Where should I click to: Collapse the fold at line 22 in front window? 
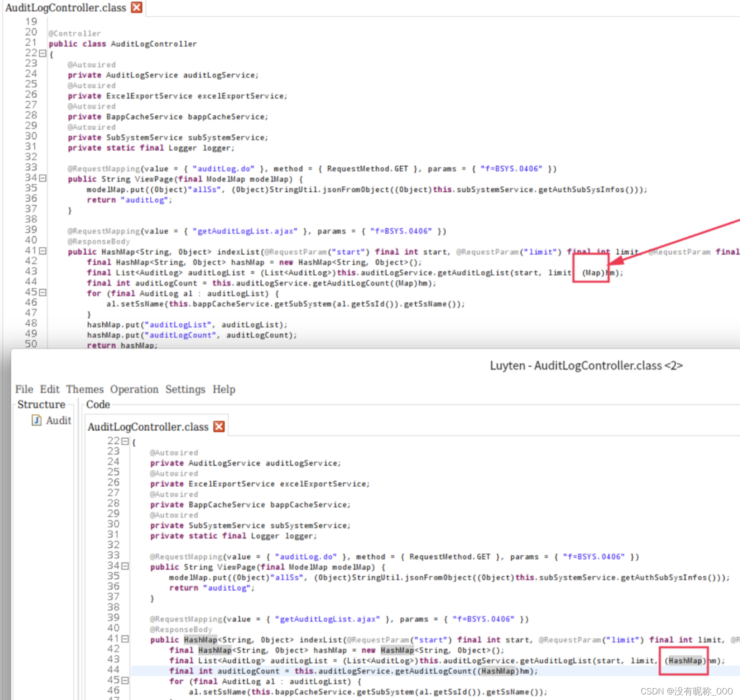pyautogui.click(x=125, y=441)
